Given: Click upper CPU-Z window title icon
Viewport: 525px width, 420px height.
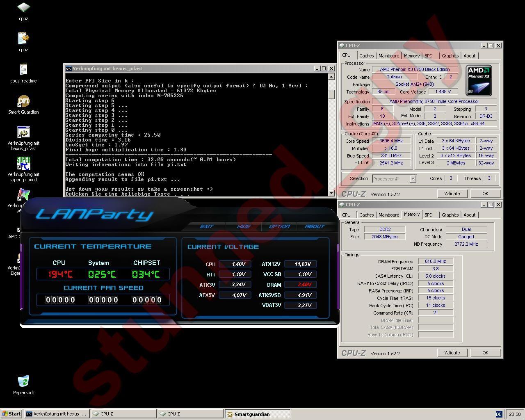Looking at the screenshot, I should [342, 46].
